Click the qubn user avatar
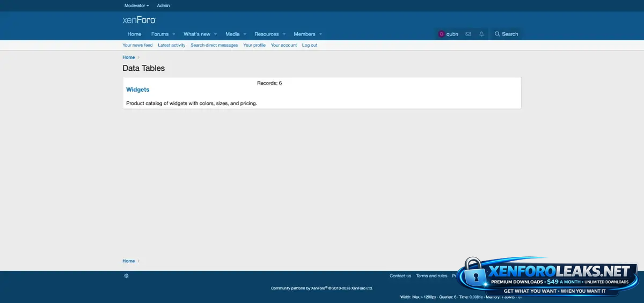644x303 pixels. pos(441,34)
